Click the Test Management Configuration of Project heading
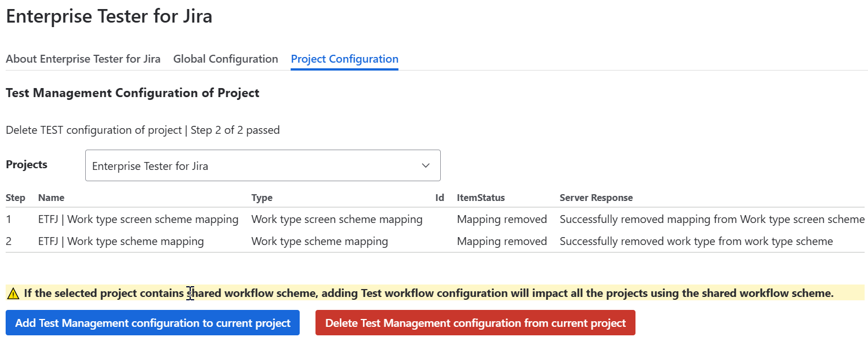 click(x=133, y=93)
